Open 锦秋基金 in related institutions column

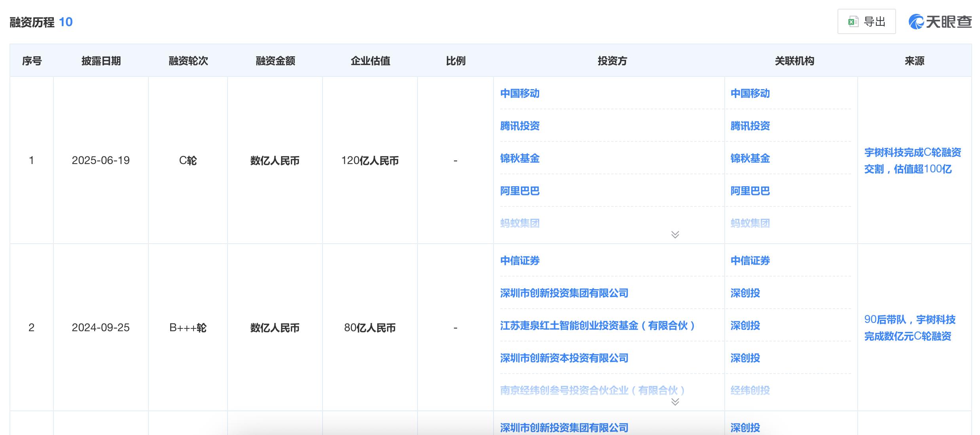(x=750, y=158)
